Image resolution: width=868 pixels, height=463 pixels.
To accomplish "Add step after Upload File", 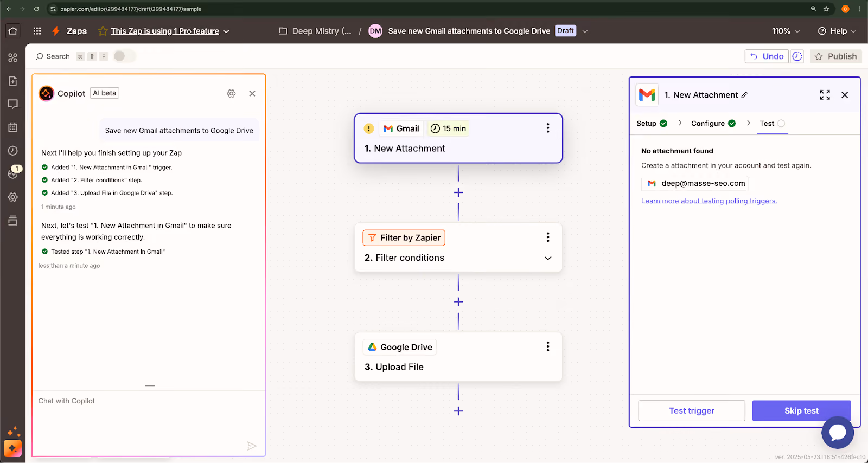I will [x=458, y=411].
